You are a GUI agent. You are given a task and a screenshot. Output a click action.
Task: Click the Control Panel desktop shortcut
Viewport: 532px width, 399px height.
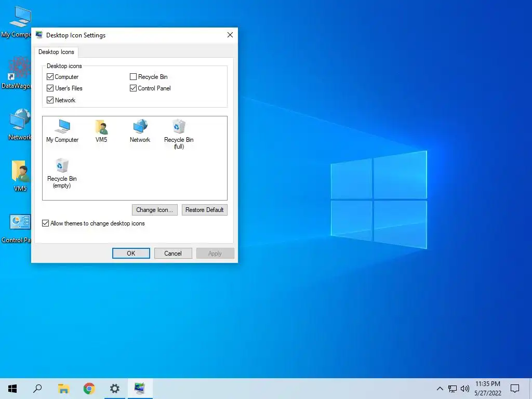pyautogui.click(x=16, y=229)
